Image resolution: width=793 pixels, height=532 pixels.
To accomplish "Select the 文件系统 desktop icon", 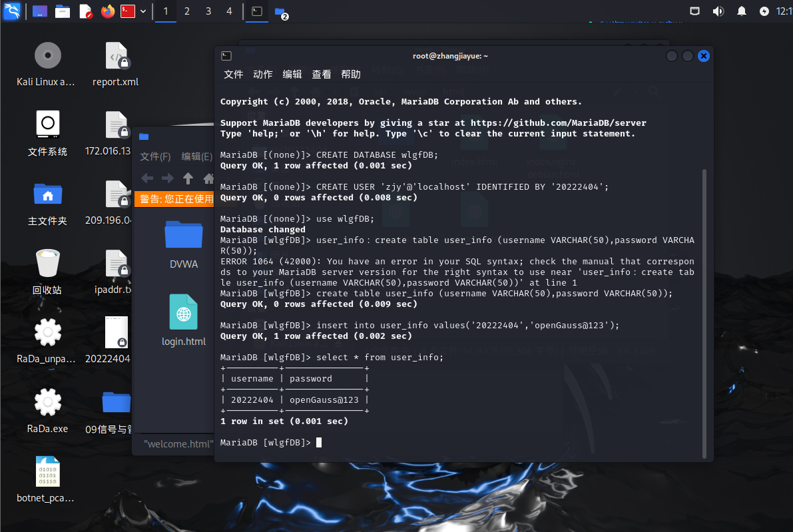I will click(47, 134).
